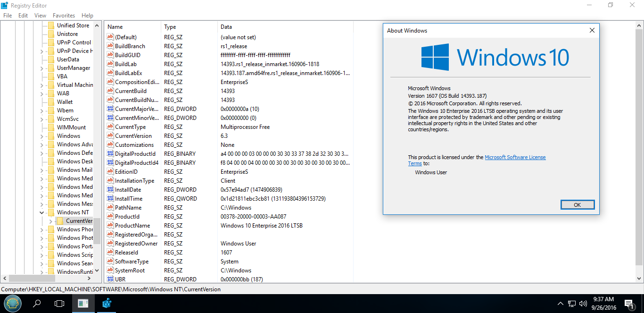Click the Wallet folder icon

tap(51, 102)
